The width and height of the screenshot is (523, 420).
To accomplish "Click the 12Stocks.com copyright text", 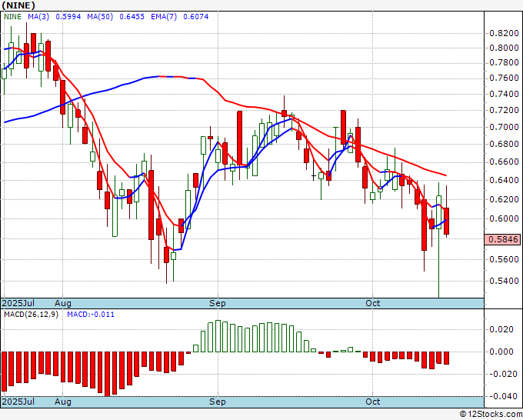I will [491, 414].
